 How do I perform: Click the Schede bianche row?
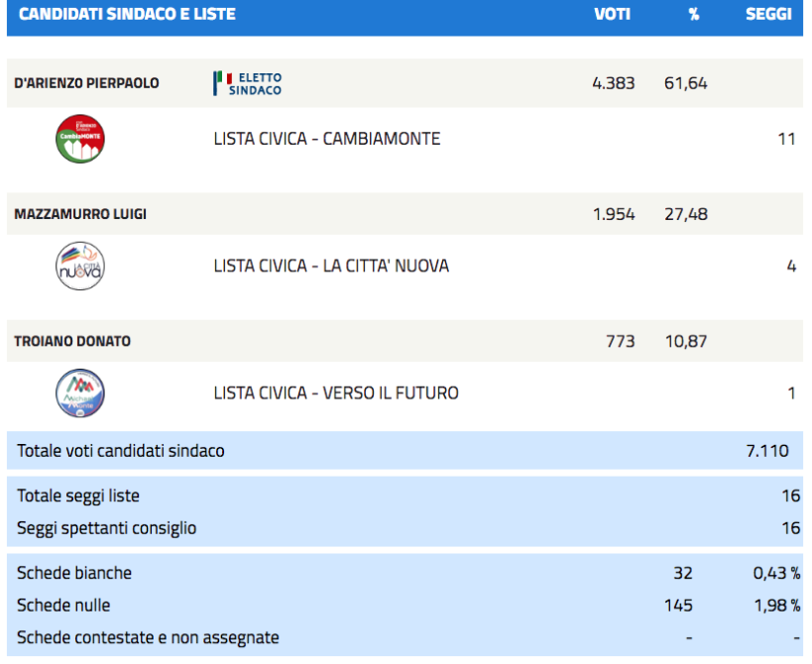pyautogui.click(x=405, y=574)
